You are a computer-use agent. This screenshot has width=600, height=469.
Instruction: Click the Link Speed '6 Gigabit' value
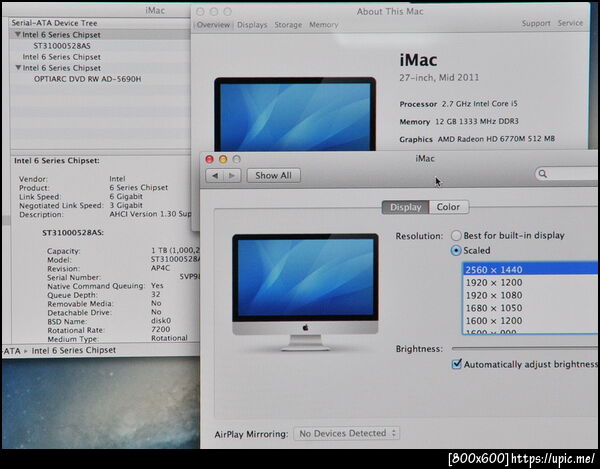126,197
